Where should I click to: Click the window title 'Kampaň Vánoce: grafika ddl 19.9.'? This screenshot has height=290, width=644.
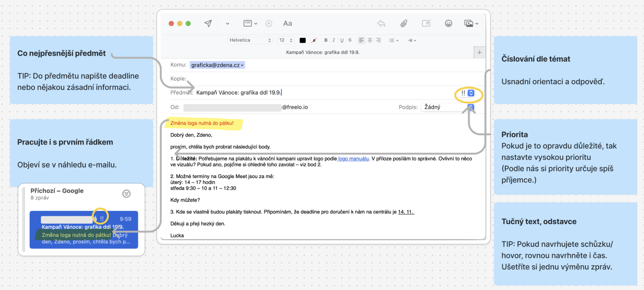(x=323, y=52)
